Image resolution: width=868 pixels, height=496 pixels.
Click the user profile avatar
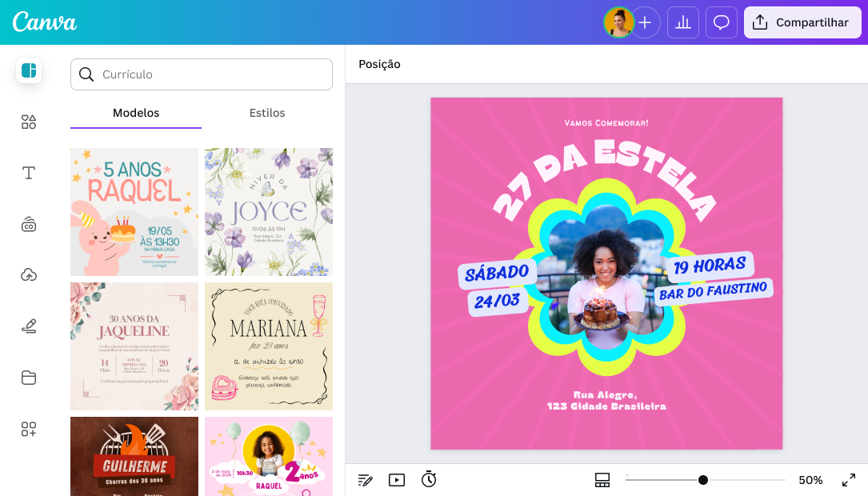click(618, 22)
